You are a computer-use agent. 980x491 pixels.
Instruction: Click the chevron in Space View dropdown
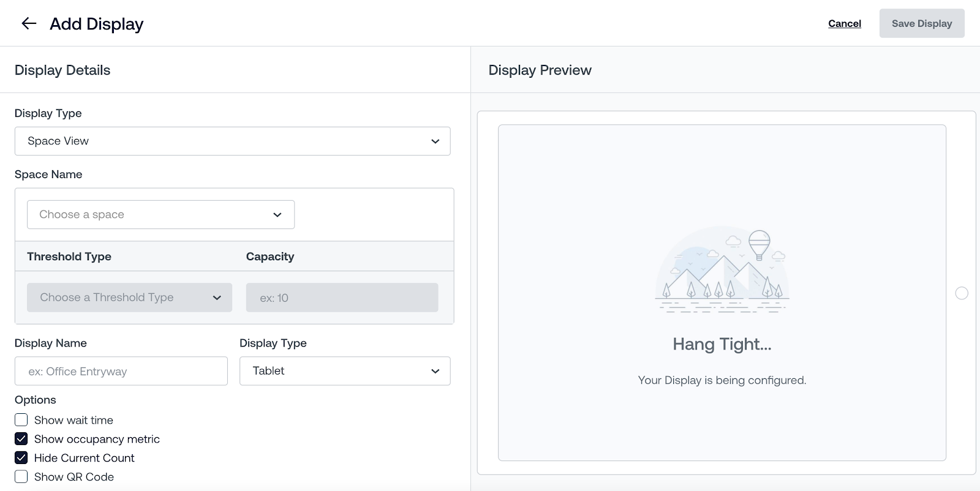[435, 141]
